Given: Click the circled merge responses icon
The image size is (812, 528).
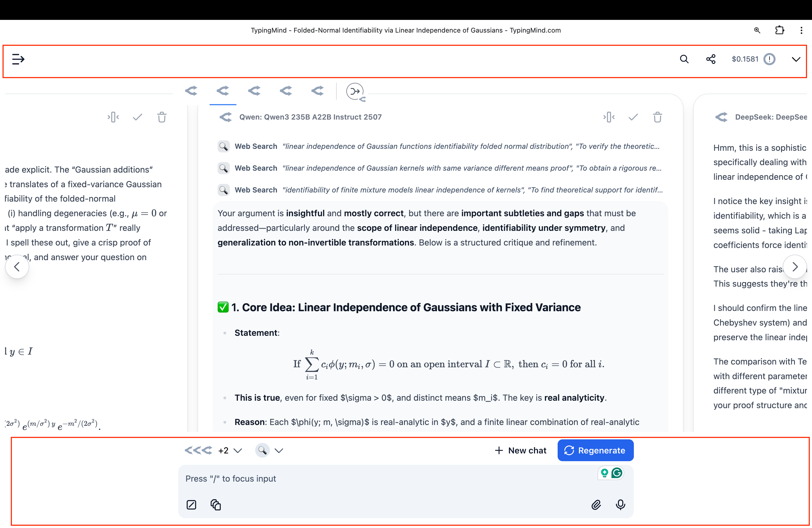Looking at the screenshot, I should 355,91.
